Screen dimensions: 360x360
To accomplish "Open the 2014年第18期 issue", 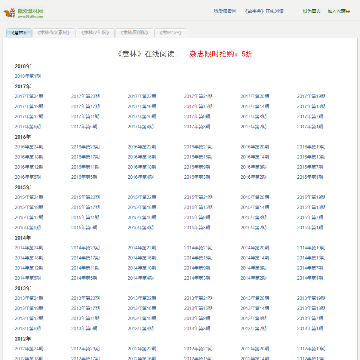I will pos(29,258).
